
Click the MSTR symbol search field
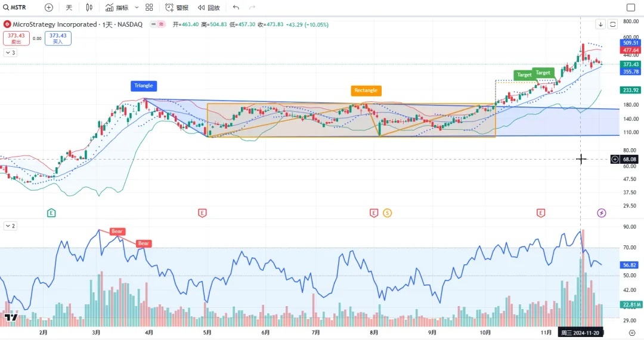coord(18,8)
